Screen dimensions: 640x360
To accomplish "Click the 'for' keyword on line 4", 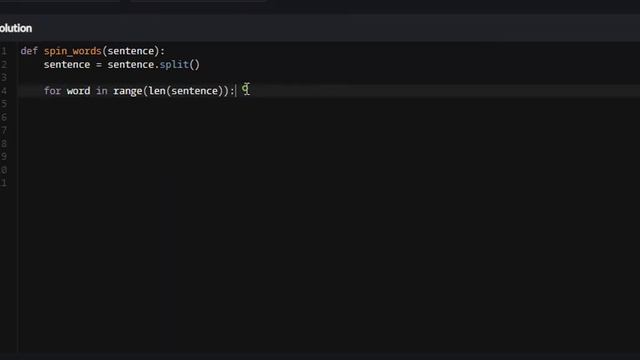I will (x=52, y=91).
